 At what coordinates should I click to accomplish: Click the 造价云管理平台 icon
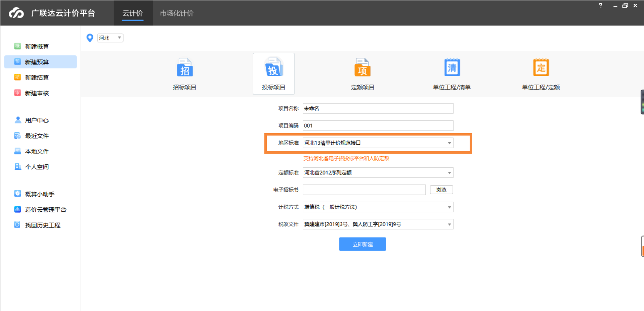(17, 209)
